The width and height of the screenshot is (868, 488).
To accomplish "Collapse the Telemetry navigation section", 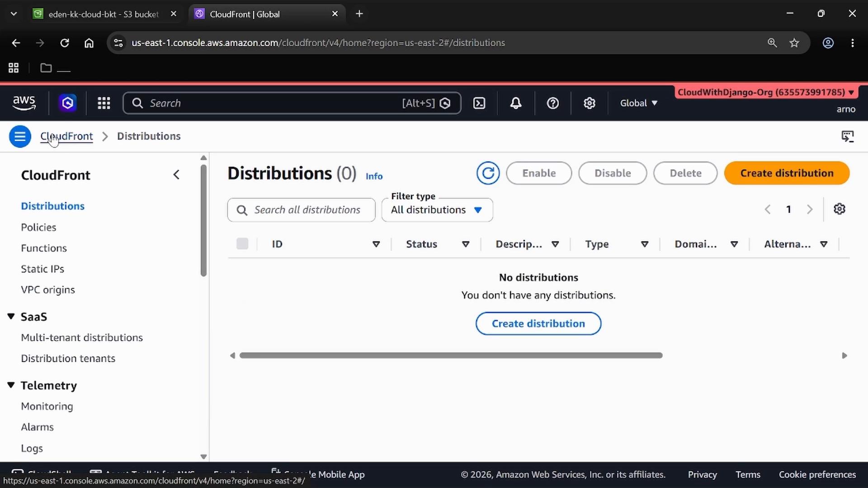I will pyautogui.click(x=11, y=385).
